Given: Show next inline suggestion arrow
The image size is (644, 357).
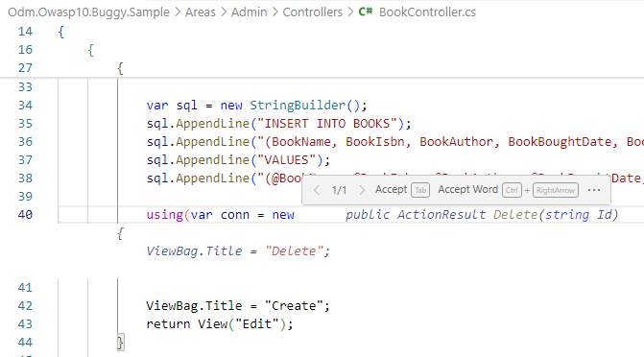Looking at the screenshot, I should [362, 190].
